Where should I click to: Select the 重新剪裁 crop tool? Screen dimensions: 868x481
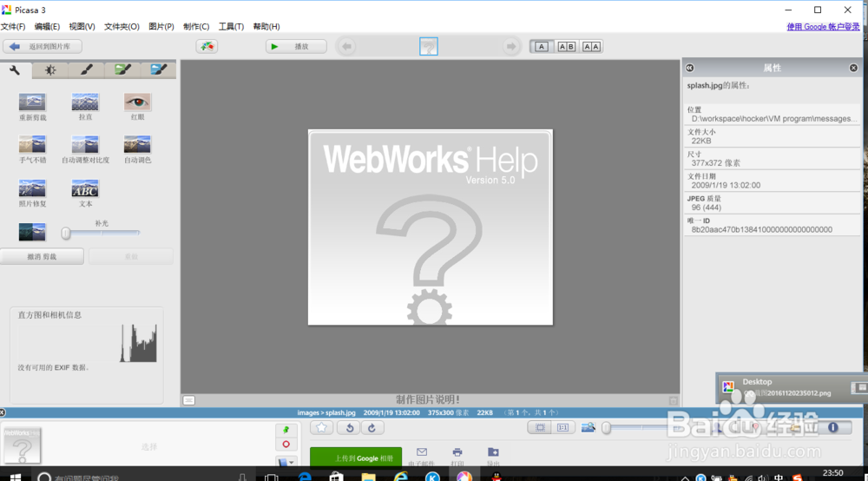pos(32,106)
